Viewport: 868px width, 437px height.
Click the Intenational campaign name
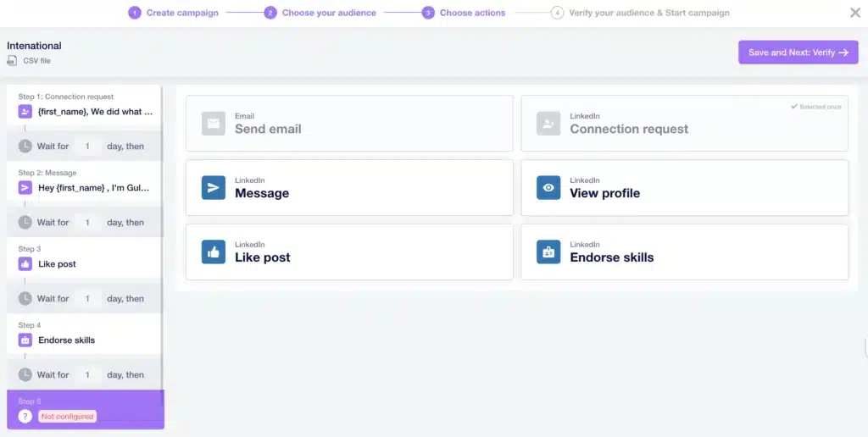[x=34, y=46]
